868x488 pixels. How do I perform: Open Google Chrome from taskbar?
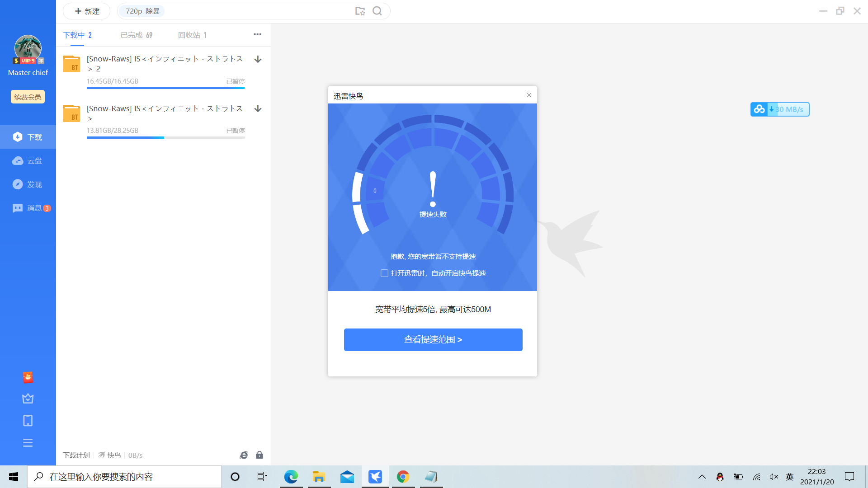[403, 477]
